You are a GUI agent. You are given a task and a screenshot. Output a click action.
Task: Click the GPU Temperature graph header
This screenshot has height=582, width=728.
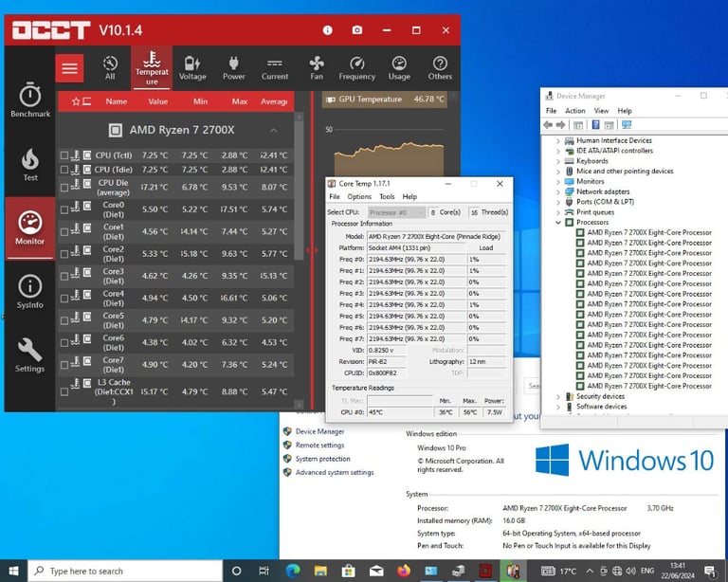coord(385,100)
